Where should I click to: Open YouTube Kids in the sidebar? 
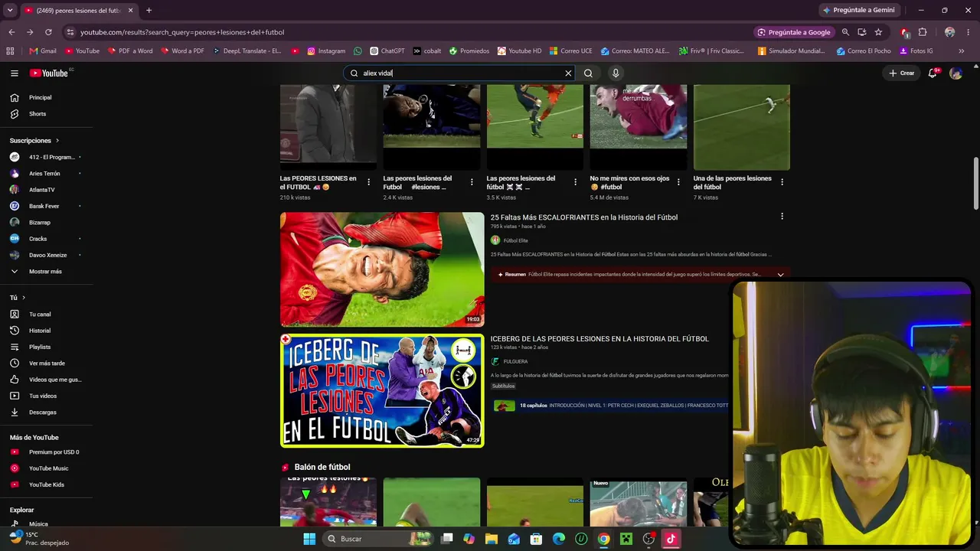[46, 484]
